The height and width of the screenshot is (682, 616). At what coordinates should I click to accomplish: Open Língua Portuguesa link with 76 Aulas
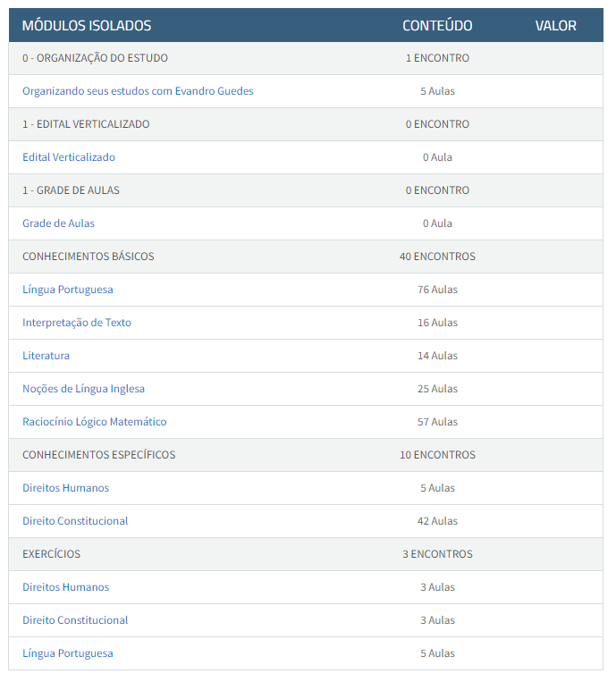[68, 290]
